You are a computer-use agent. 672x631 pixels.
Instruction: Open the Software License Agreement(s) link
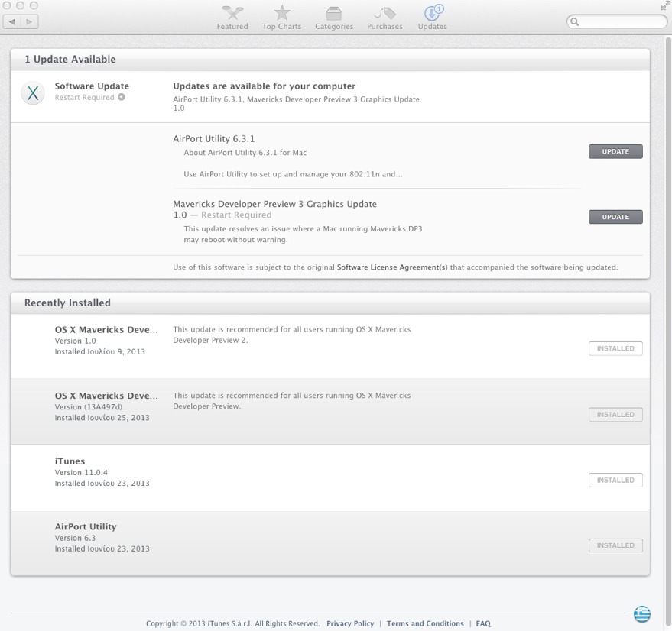392,267
